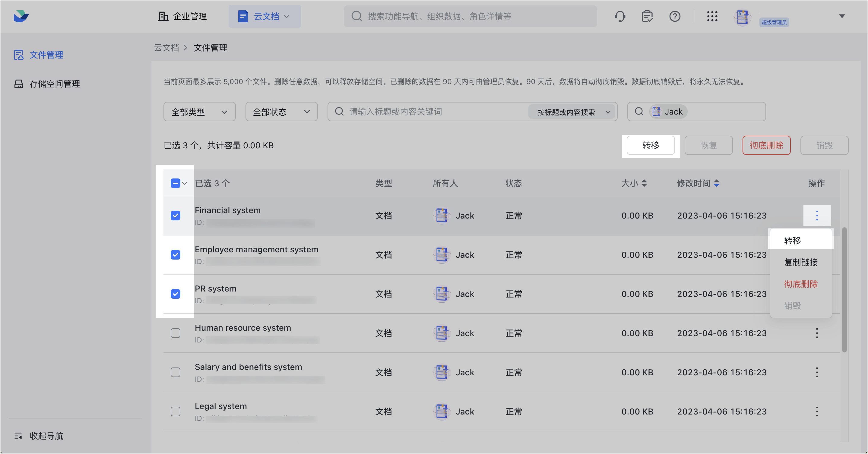The height and width of the screenshot is (454, 868).
Task: Sort table by modified time arrows
Action: pyautogui.click(x=716, y=183)
